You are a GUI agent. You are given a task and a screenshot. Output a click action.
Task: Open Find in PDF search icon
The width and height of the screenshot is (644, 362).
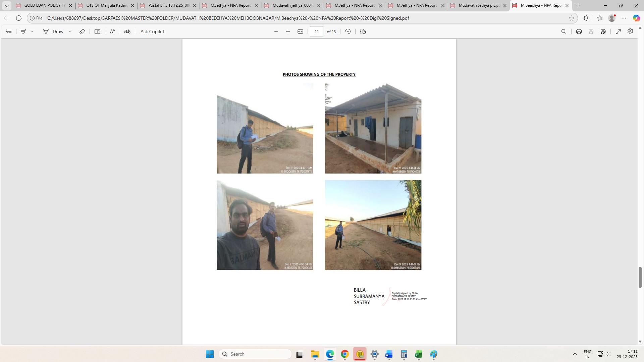point(563,32)
